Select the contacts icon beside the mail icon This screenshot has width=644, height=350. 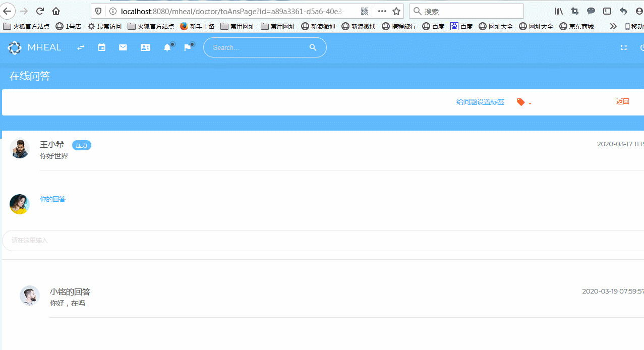(x=145, y=47)
